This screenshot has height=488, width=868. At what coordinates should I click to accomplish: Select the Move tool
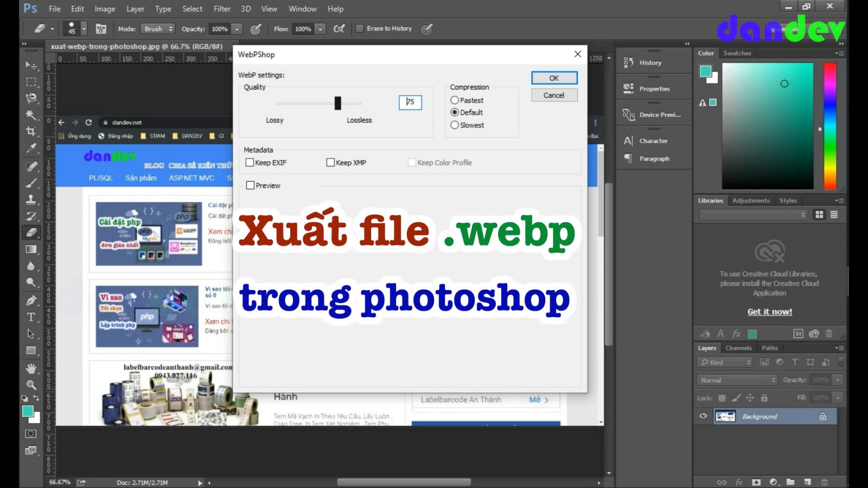pos(31,65)
